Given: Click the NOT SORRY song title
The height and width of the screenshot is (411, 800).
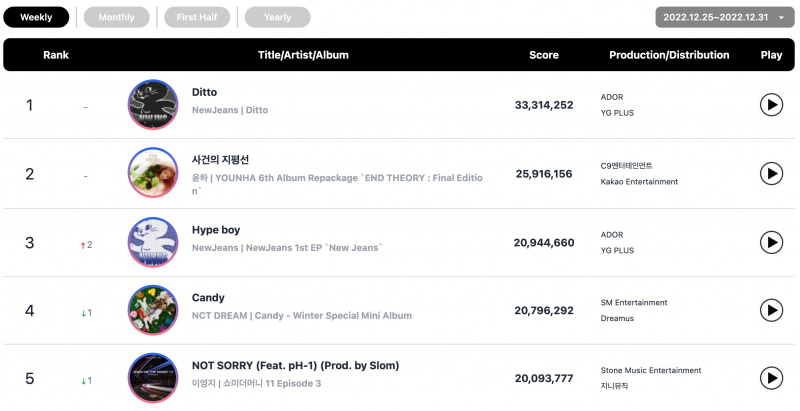Looking at the screenshot, I should pyautogui.click(x=295, y=366).
